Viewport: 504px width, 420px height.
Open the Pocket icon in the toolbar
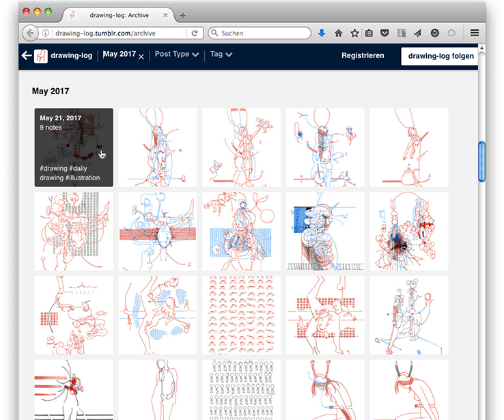(x=385, y=33)
